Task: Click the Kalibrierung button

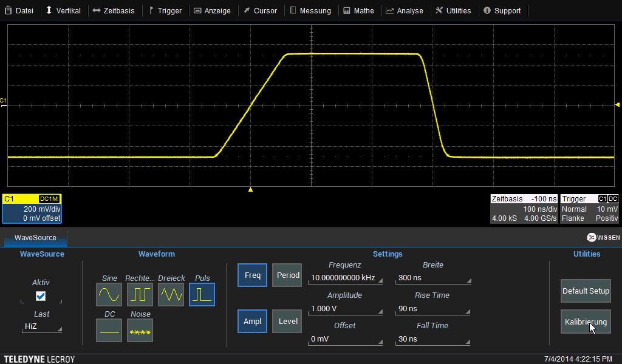Action: click(586, 322)
